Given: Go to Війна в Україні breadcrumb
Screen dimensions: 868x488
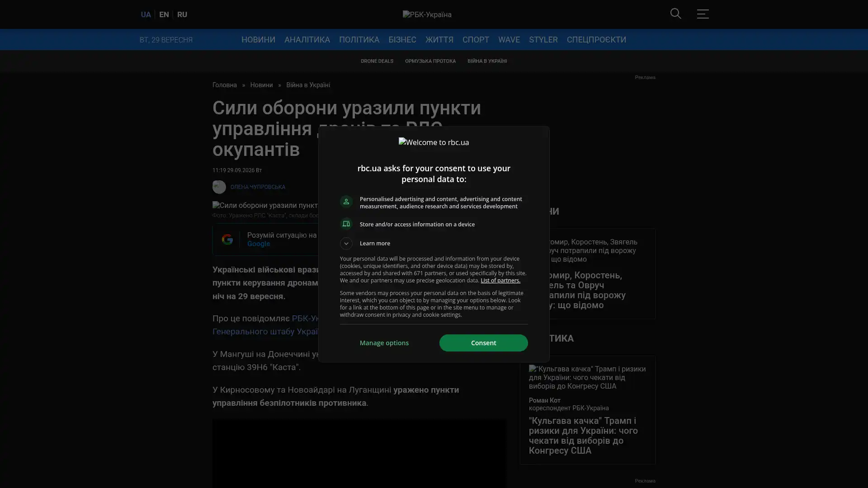Looking at the screenshot, I should (x=308, y=85).
